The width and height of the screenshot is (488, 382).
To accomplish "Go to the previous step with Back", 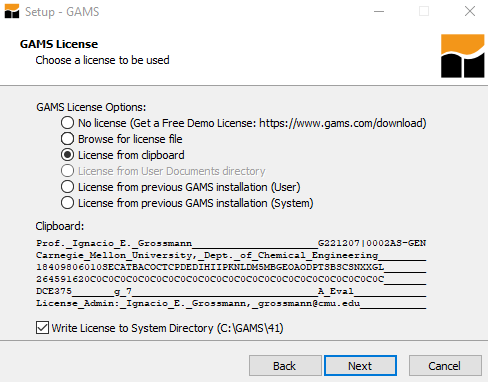I will tap(285, 366).
